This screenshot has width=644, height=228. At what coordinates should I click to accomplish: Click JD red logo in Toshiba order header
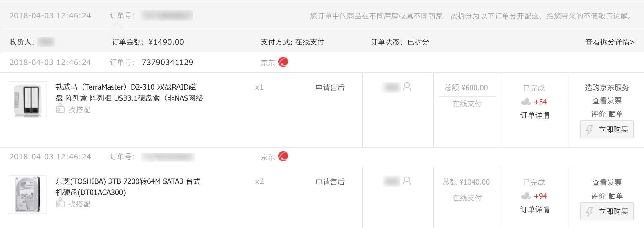(283, 156)
